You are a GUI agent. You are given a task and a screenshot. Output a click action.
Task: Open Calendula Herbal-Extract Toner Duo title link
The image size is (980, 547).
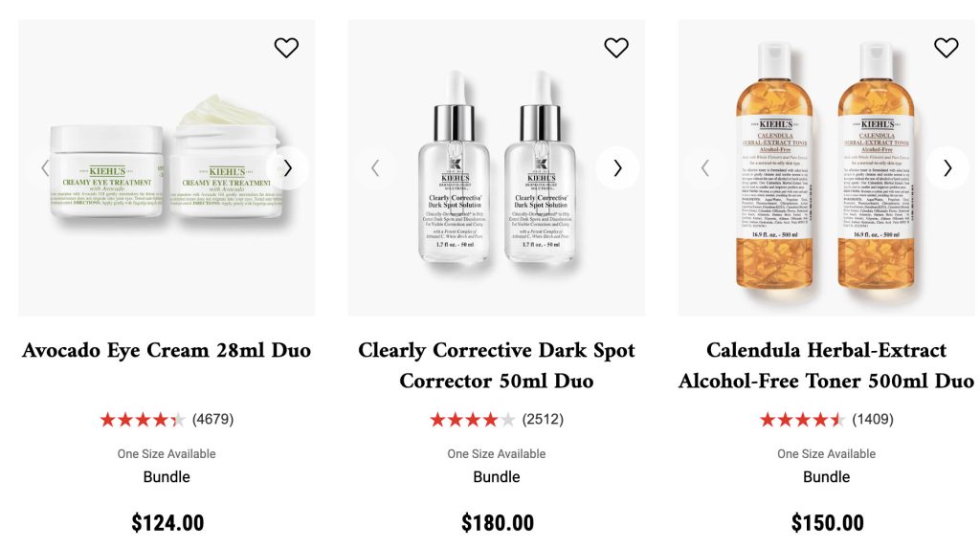point(826,365)
